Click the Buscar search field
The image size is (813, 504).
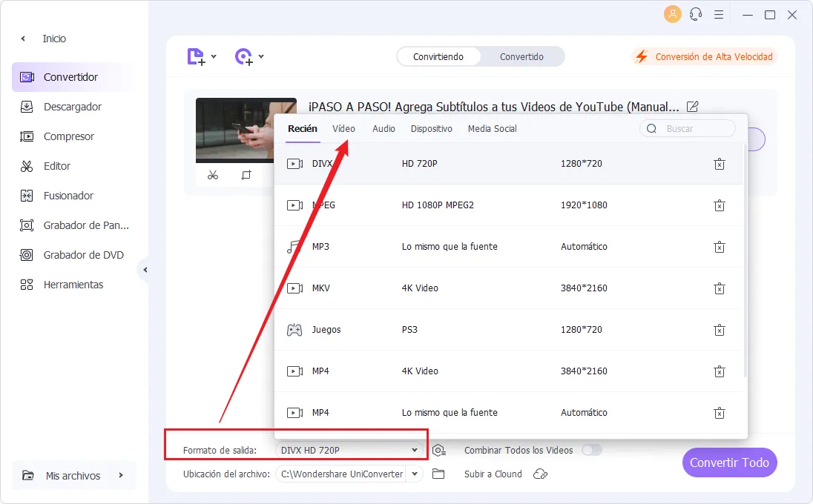(x=695, y=128)
